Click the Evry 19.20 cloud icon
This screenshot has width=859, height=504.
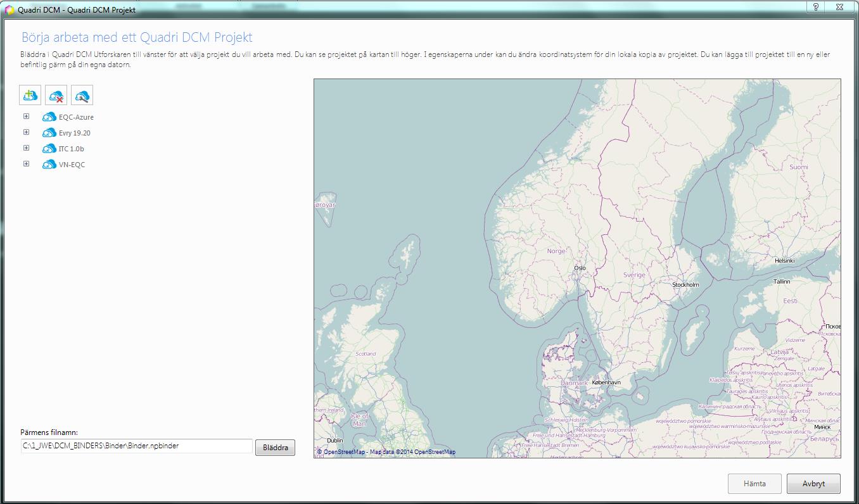49,133
